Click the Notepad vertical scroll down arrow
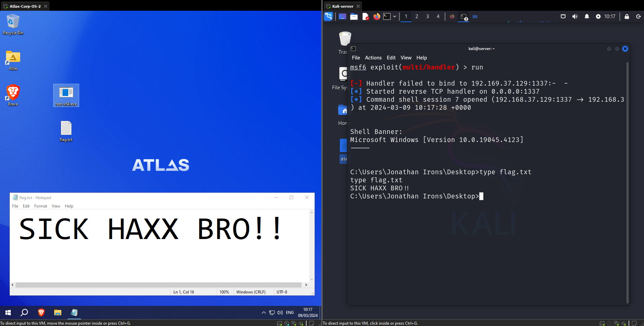Image resolution: width=644 pixels, height=326 pixels. click(x=312, y=279)
